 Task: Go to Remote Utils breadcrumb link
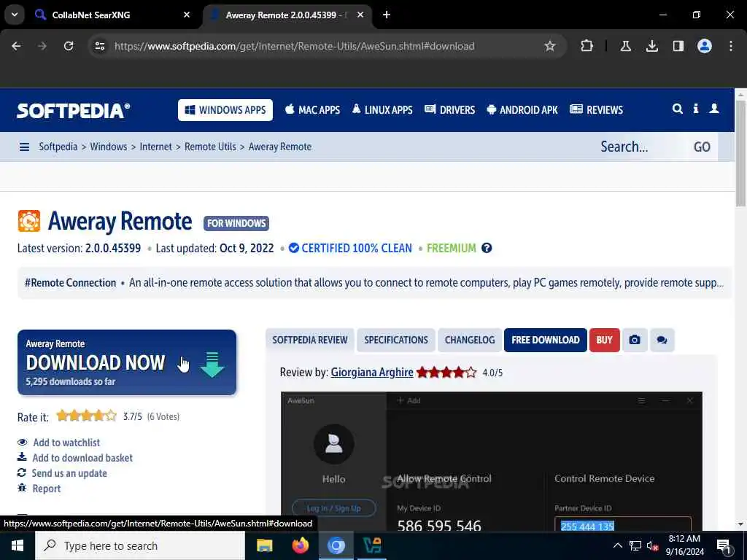pyautogui.click(x=210, y=147)
